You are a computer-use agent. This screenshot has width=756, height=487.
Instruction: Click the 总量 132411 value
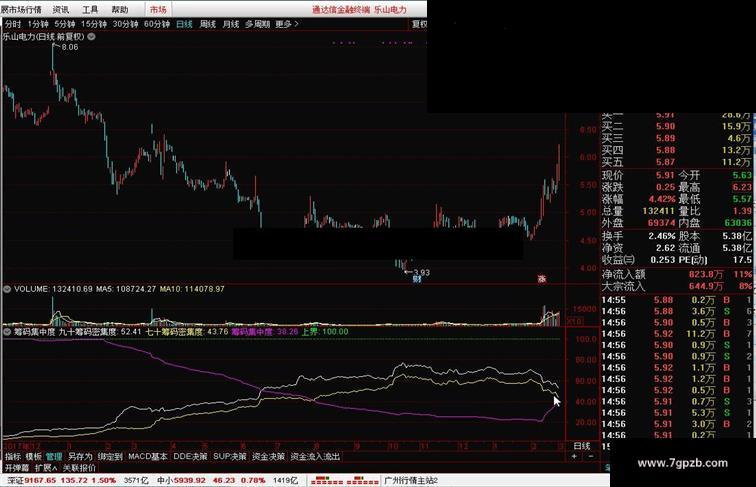(x=658, y=211)
